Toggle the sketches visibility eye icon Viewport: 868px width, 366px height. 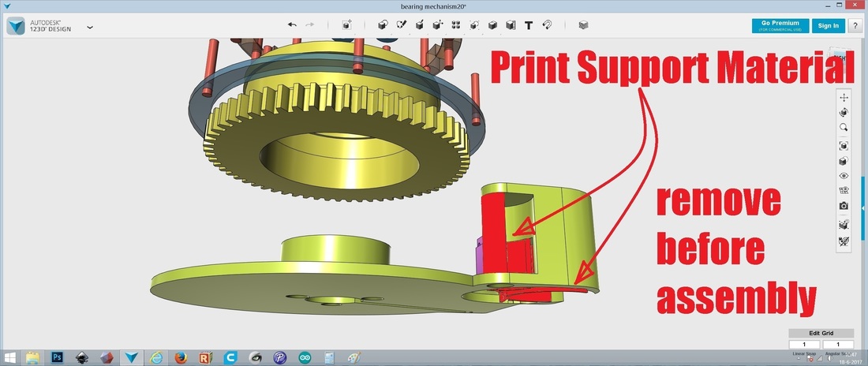[x=844, y=190]
